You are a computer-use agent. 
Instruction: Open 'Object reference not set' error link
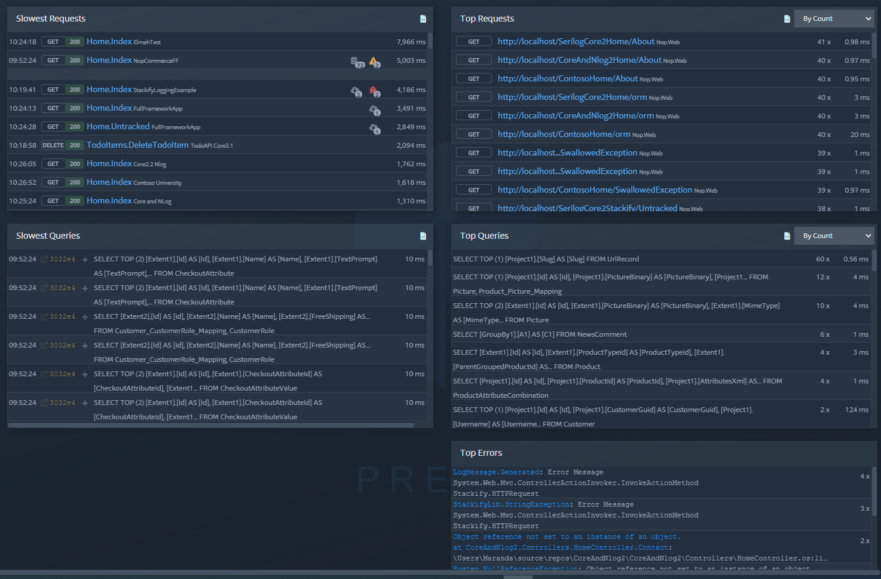point(566,537)
